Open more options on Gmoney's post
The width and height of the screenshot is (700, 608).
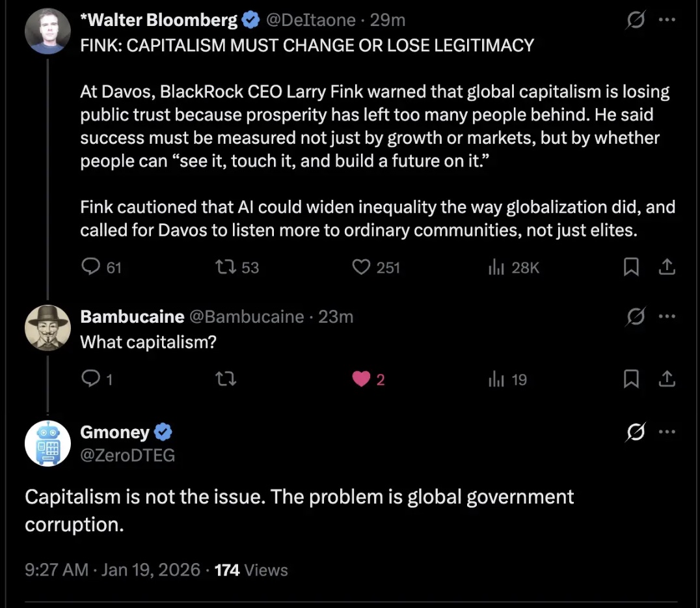coord(667,432)
